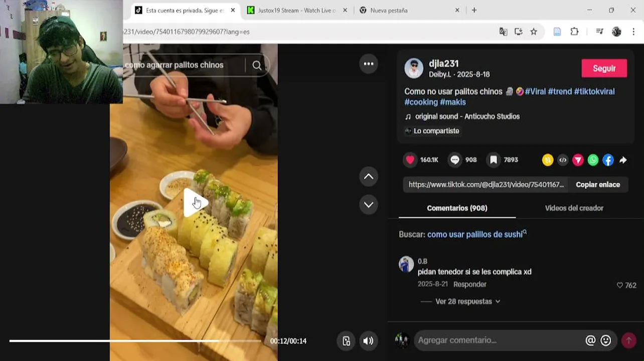Insert an emoji in the comment box
Viewport: 644px width, 361px height.
coord(606,340)
